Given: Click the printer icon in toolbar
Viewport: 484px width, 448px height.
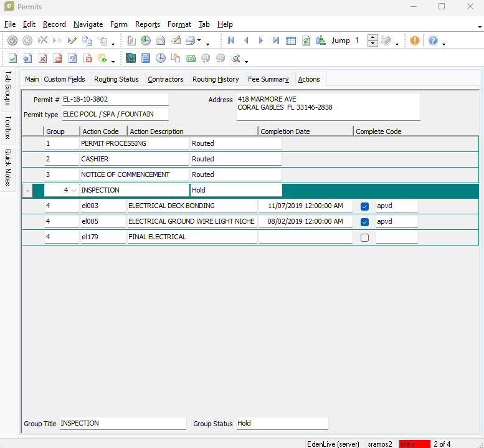Looking at the screenshot, I should tap(190, 41).
